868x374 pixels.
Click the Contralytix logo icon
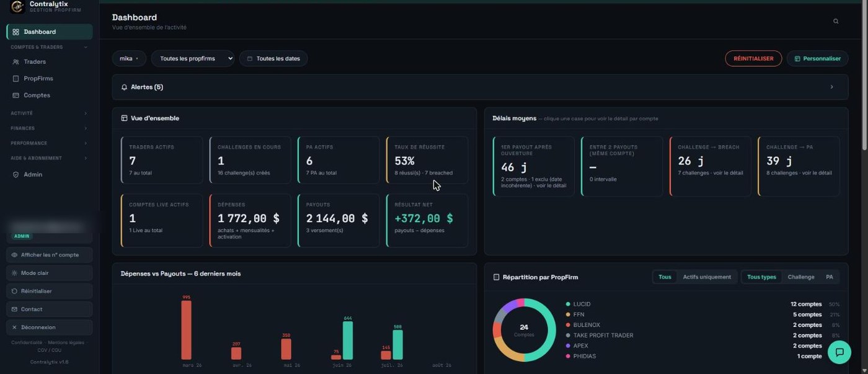(18, 7)
